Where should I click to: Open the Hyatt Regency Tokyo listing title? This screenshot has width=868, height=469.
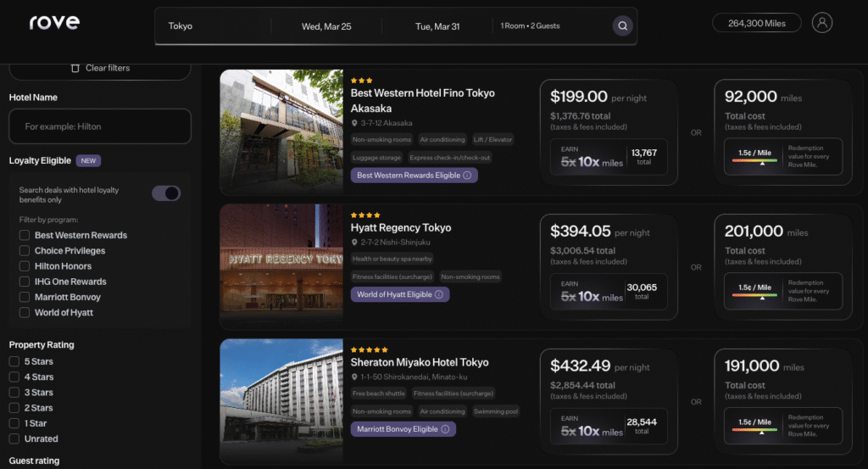click(x=401, y=227)
